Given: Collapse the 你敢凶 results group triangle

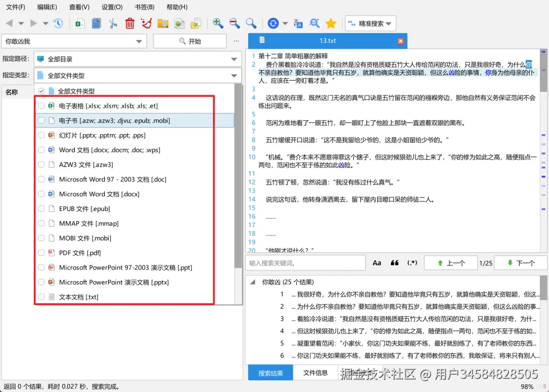Looking at the screenshot, I should tap(253, 282).
